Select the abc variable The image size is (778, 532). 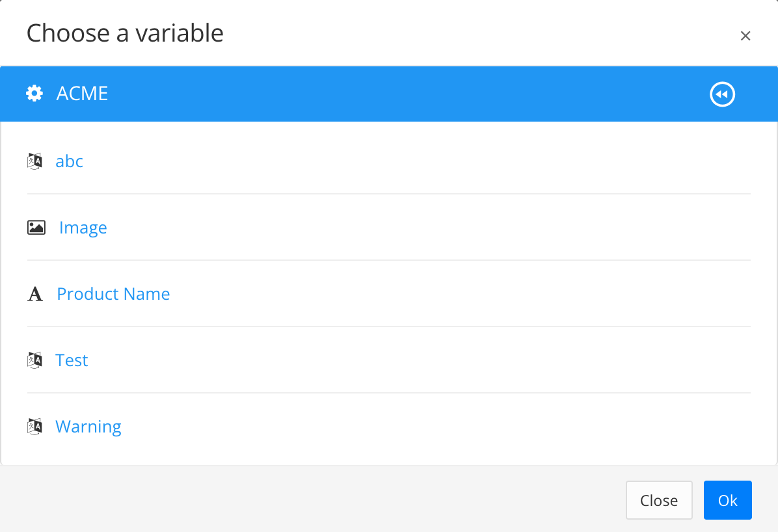[x=69, y=161]
